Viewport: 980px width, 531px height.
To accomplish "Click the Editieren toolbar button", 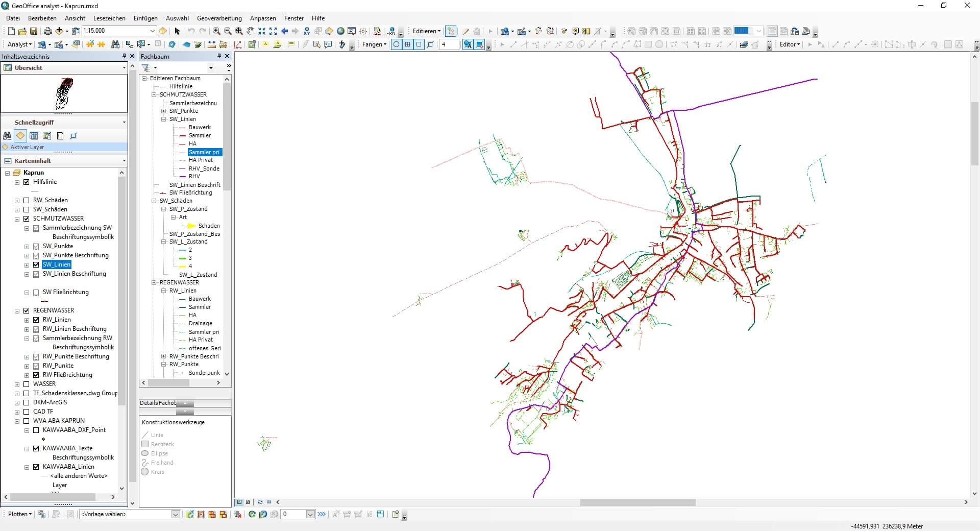I will 426,31.
